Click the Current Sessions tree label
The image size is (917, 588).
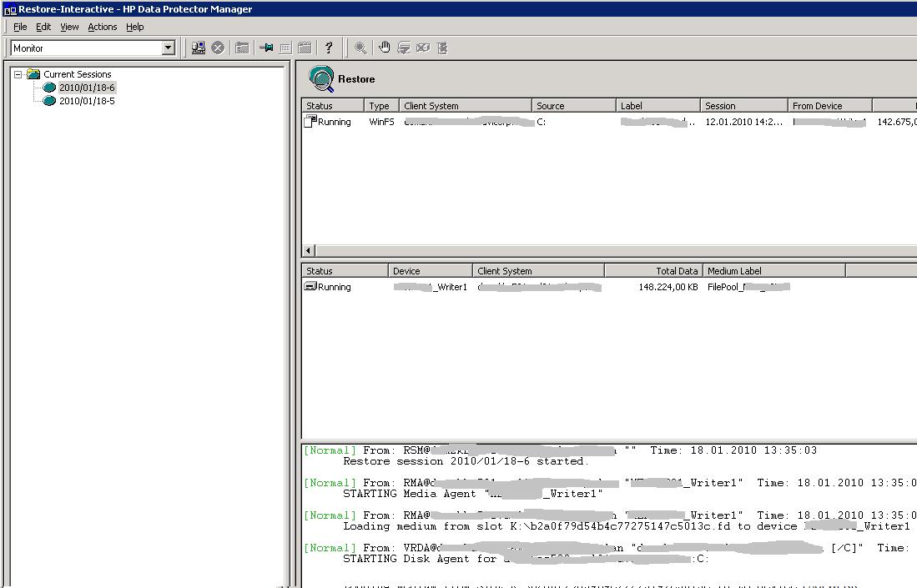pyautogui.click(x=78, y=74)
